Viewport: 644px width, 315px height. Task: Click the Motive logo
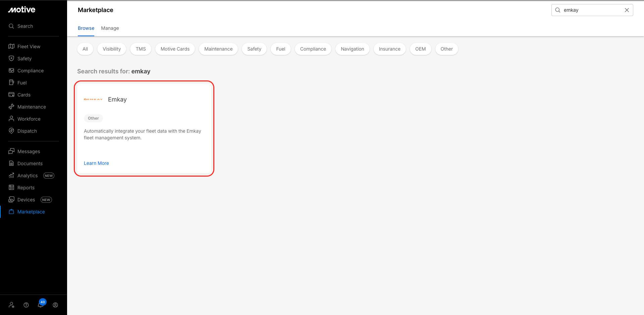(22, 10)
